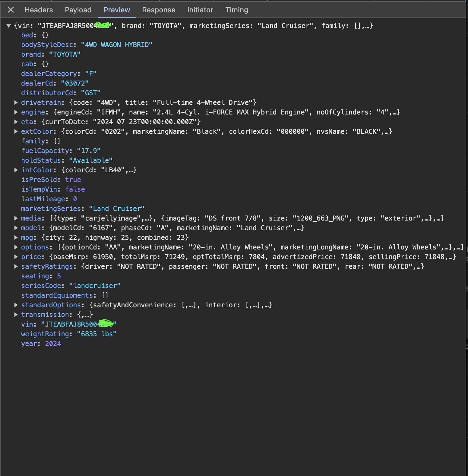Expand the transmission object
Screen dimensions: 468x476
point(16,315)
